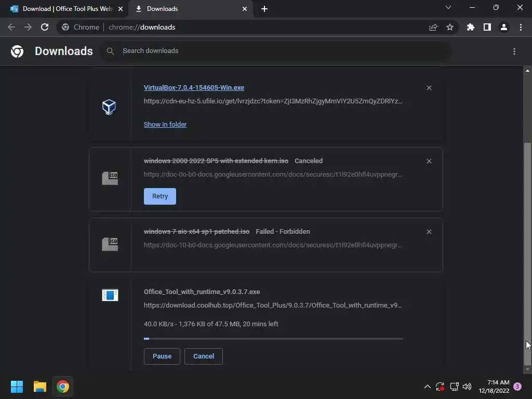Reload the Downloads page
532x399 pixels.
45,27
